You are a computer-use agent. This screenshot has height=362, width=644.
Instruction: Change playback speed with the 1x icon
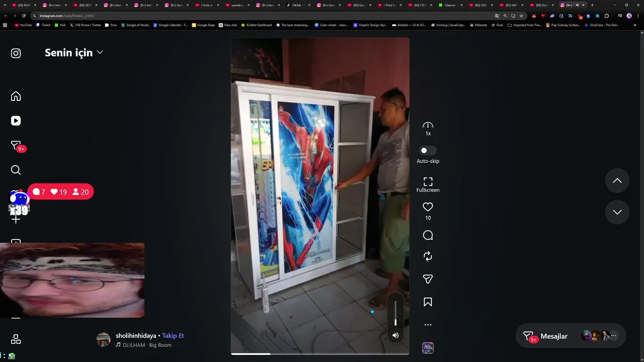click(x=428, y=128)
